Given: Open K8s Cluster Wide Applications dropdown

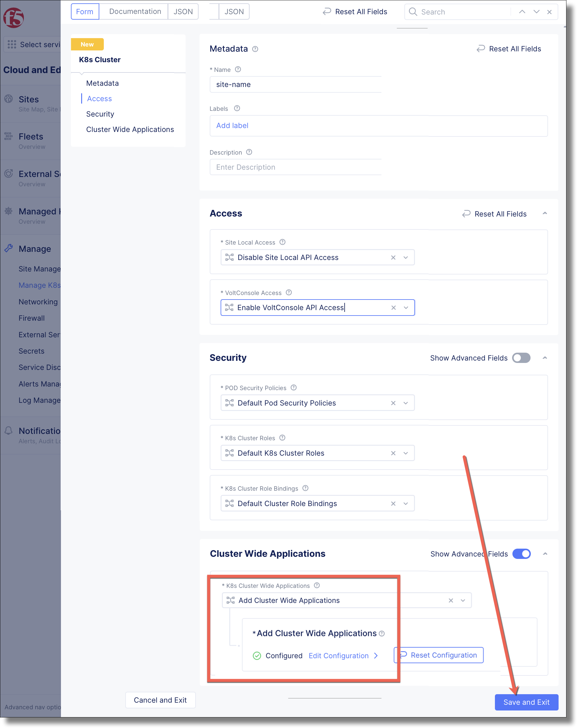Looking at the screenshot, I should pos(463,601).
